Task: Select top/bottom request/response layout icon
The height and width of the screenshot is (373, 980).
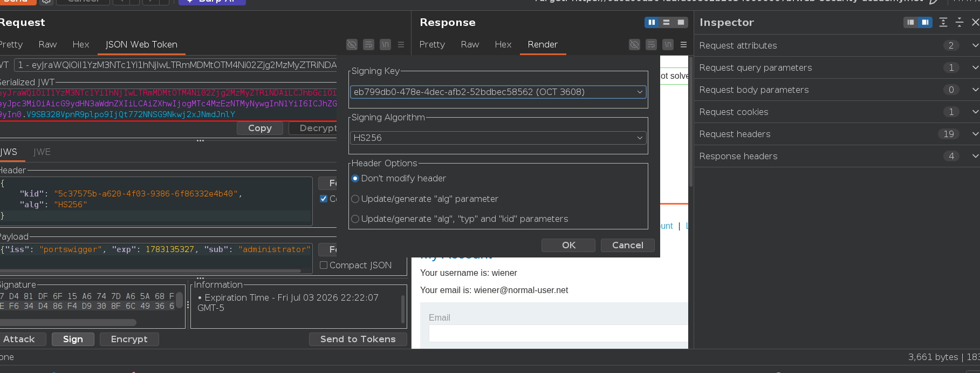Action: click(x=666, y=22)
